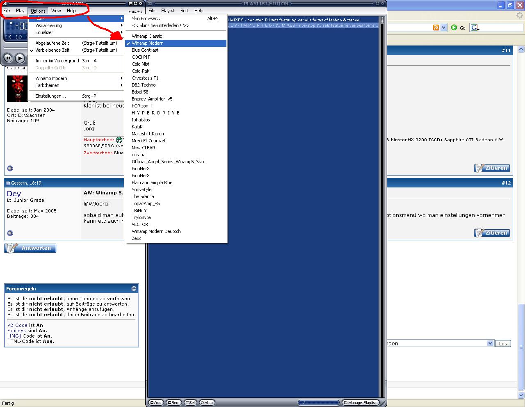
Task: Select the H_Y_P_E_R_D_R_I_V_E skin
Action: (x=176, y=113)
